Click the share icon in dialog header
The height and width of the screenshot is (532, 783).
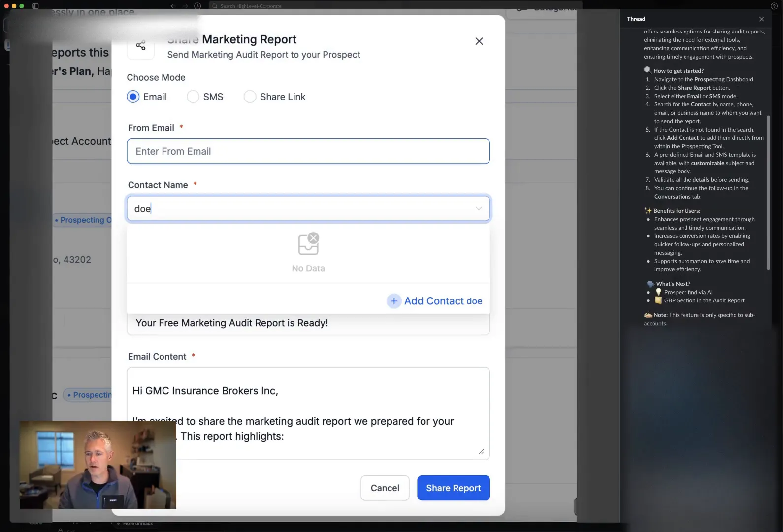coord(141,46)
